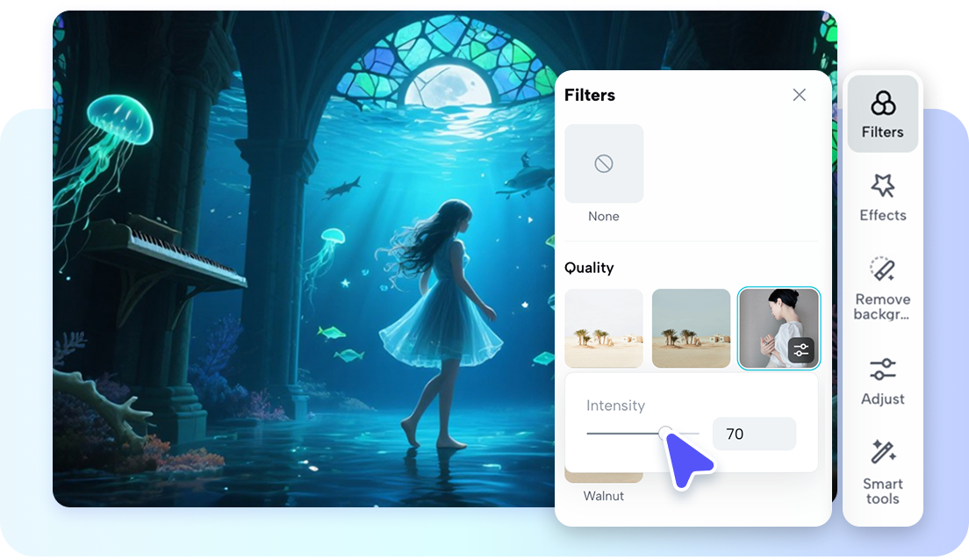
Task: Click the Intensity value field showing 70
Action: coord(754,434)
